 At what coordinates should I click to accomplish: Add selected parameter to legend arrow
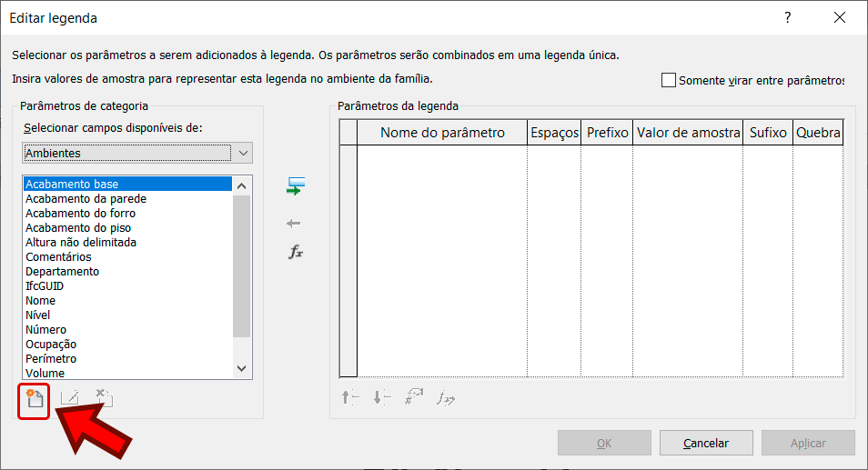(295, 186)
